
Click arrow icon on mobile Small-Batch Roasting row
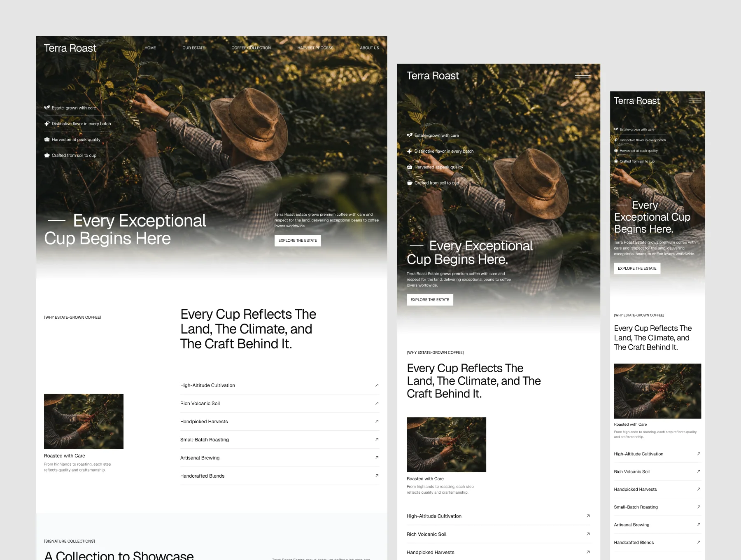(x=699, y=507)
